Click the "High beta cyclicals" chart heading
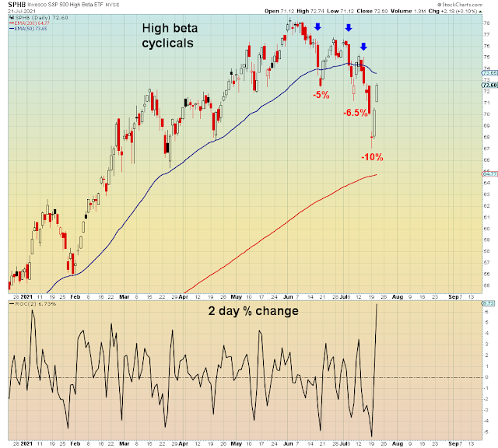 pyautogui.click(x=170, y=36)
